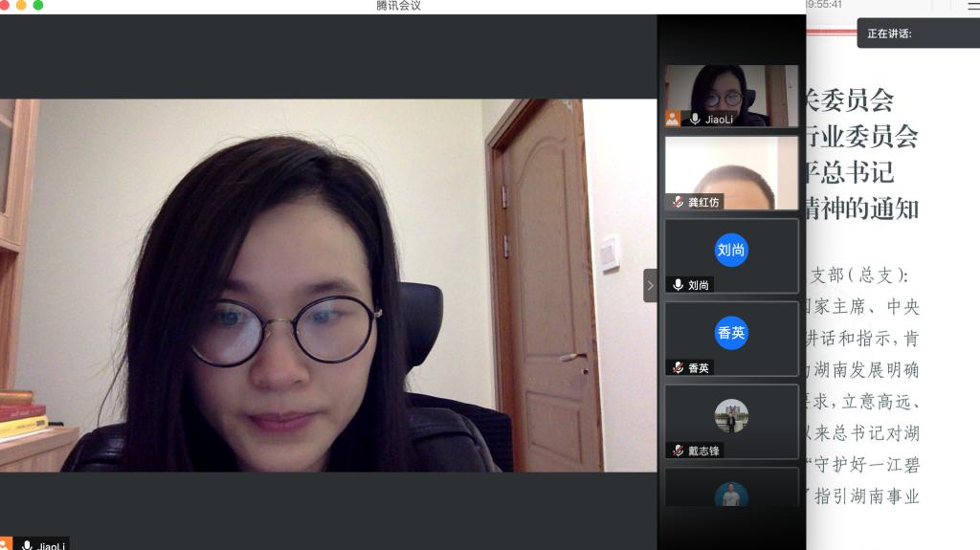Screen dimensions: 980x550
Task: Click the 刘尚 name label in the sidebar
Action: pos(696,285)
